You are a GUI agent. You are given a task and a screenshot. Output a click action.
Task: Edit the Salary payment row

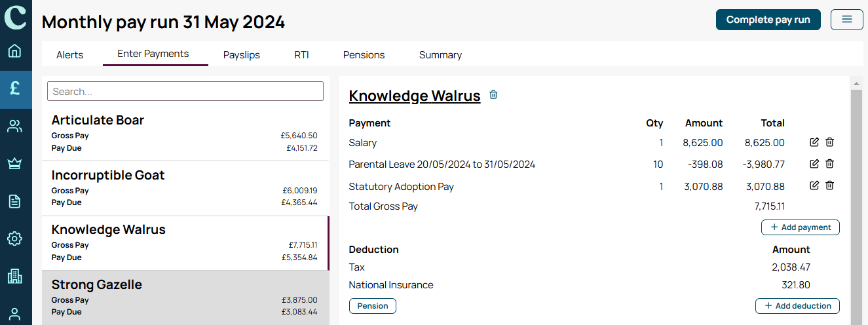[814, 142]
